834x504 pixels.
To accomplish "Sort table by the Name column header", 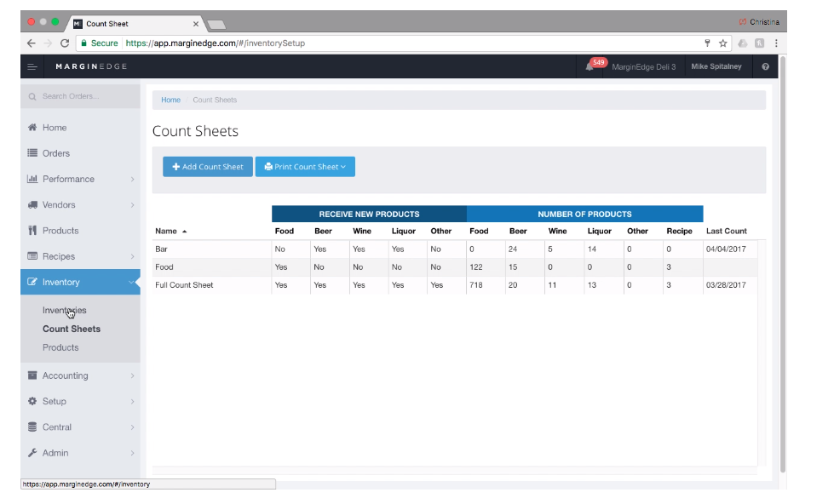I will point(170,231).
